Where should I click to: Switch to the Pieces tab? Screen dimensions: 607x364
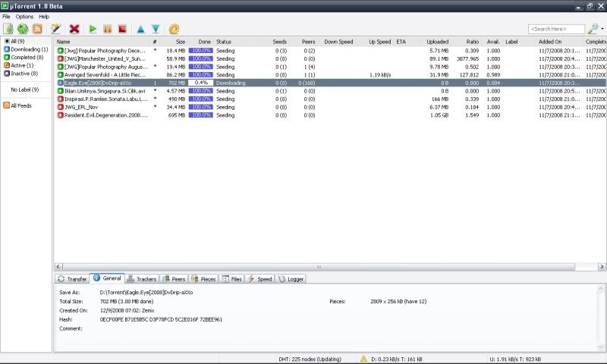click(x=203, y=279)
